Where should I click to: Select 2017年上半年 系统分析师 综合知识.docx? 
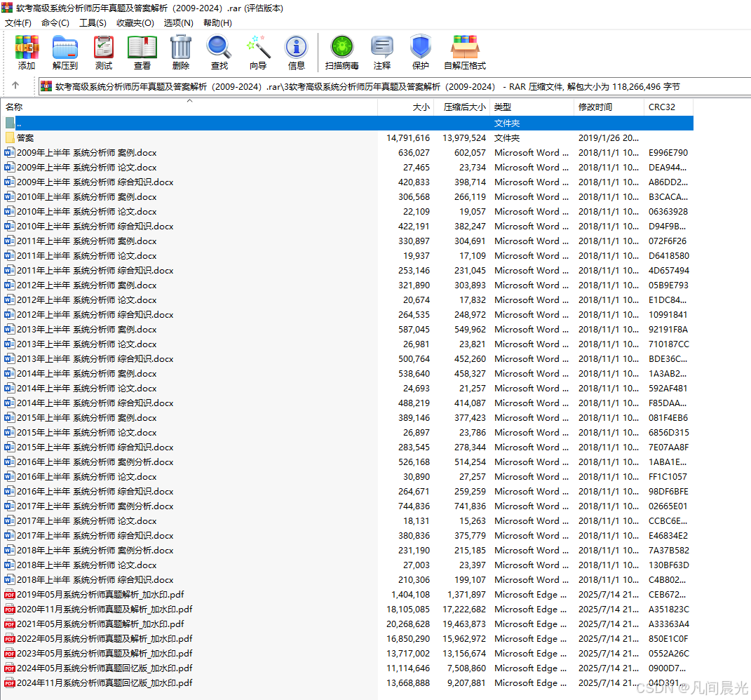pos(349,536)
